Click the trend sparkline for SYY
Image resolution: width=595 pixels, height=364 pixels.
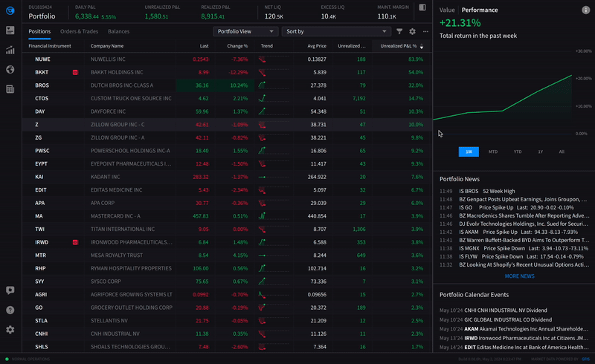coord(263,282)
